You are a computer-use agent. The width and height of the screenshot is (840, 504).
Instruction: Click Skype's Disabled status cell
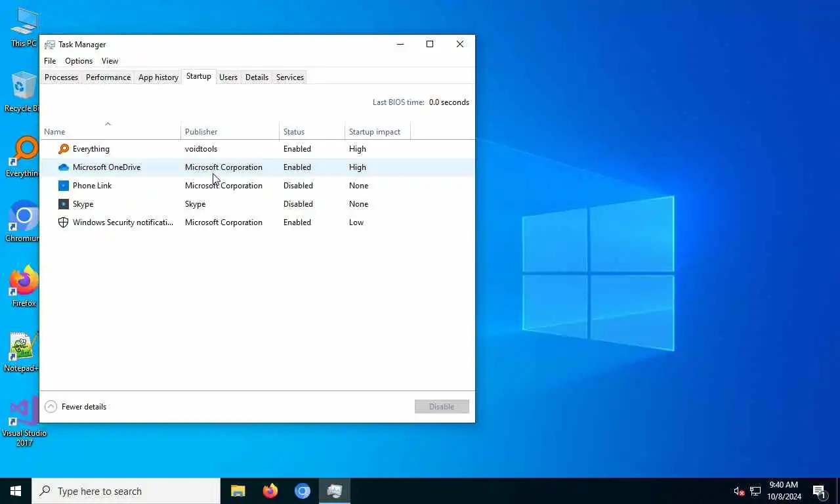298,204
